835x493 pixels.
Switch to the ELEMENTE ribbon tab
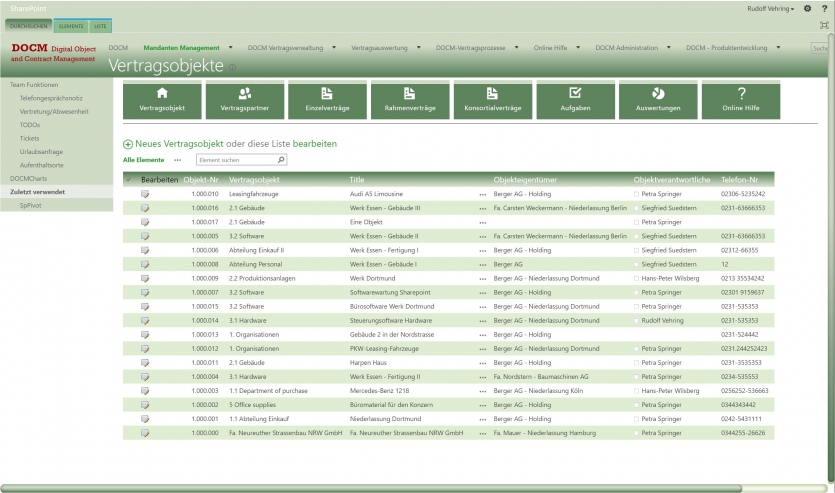(71, 26)
